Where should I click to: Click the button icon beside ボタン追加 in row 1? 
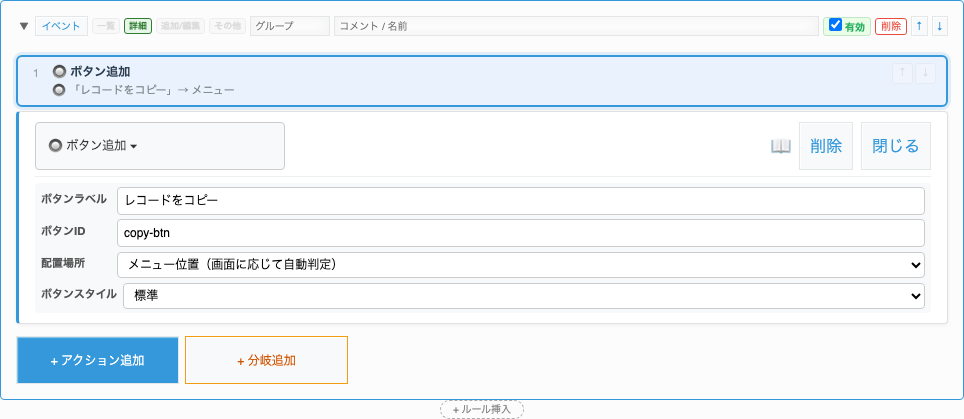click(x=59, y=72)
